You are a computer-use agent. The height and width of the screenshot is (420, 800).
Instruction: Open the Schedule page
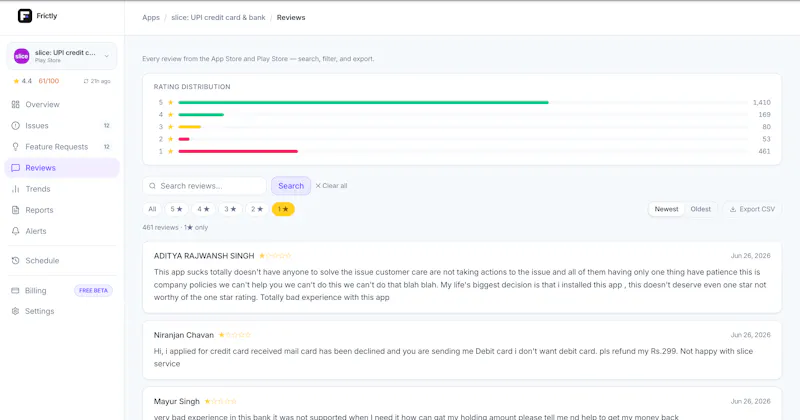(x=62, y=261)
